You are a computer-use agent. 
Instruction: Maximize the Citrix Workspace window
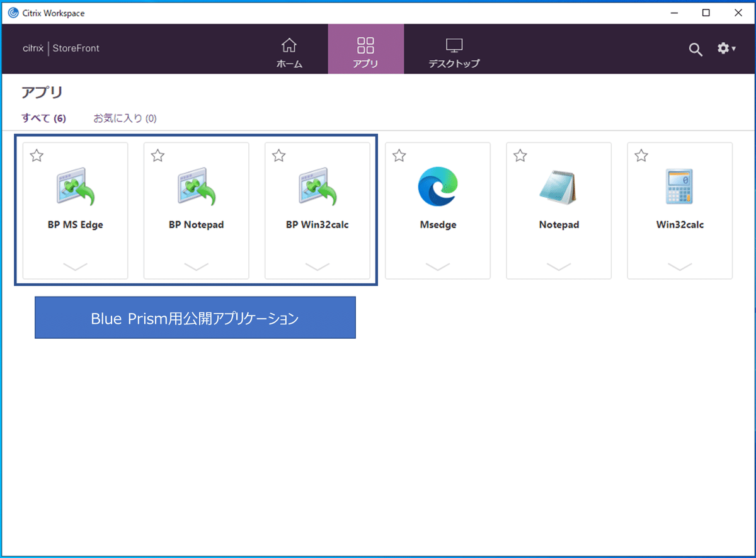click(x=706, y=13)
